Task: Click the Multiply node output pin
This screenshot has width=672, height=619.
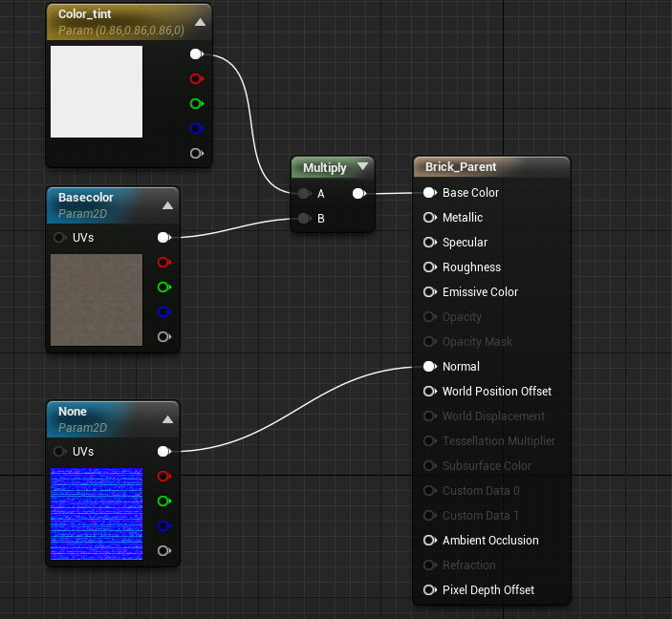Action: point(358,193)
